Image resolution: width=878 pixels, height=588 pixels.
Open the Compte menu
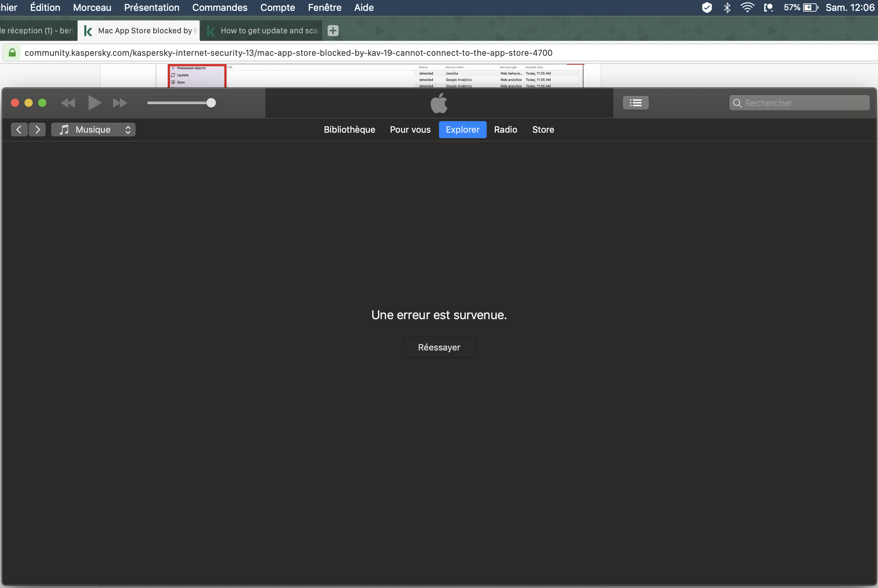pyautogui.click(x=277, y=7)
